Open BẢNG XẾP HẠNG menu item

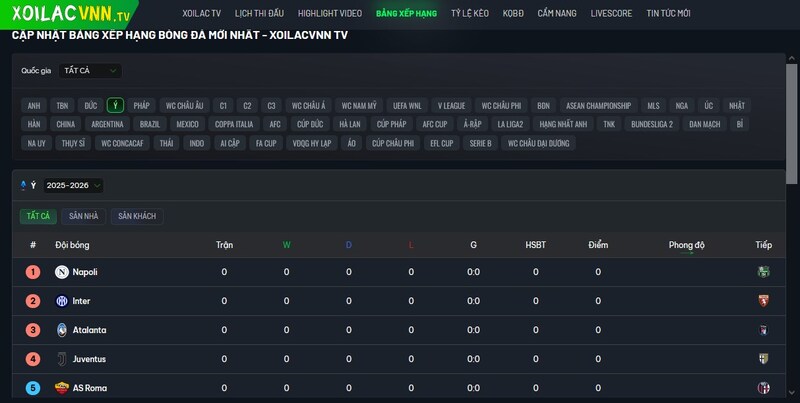(406, 13)
